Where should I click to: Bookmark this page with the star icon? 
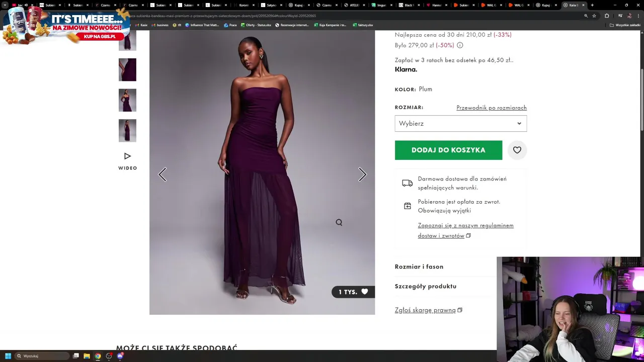tap(594, 16)
